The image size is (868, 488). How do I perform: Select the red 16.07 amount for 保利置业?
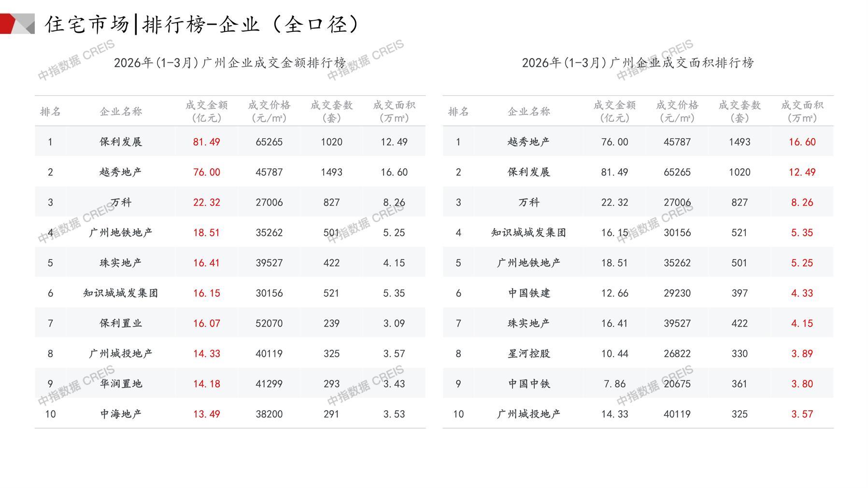pyautogui.click(x=206, y=323)
